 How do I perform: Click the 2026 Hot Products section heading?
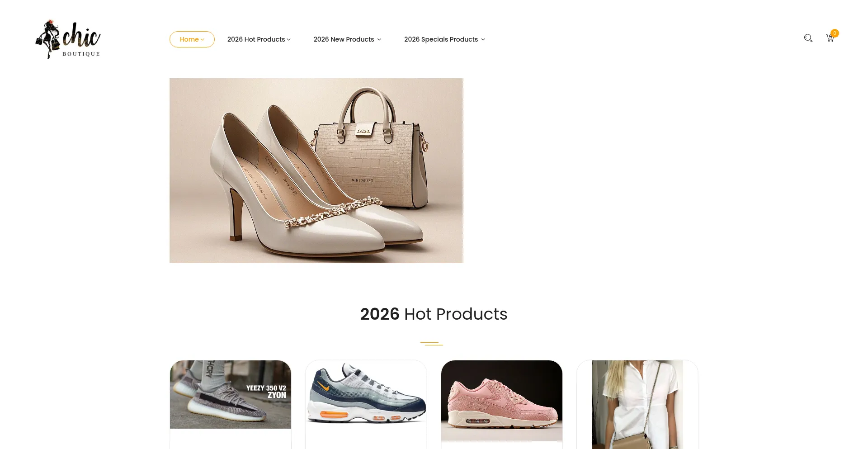tap(434, 314)
